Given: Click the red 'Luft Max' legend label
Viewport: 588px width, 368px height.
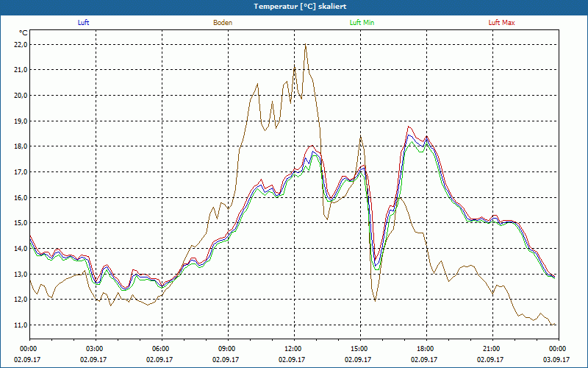Looking at the screenshot, I should pos(501,23).
